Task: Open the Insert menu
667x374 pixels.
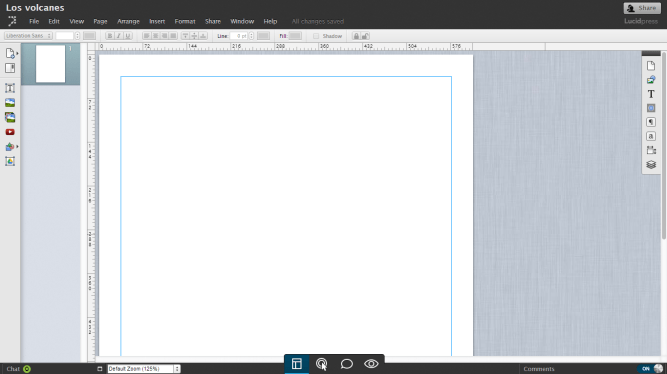Action: point(157,21)
